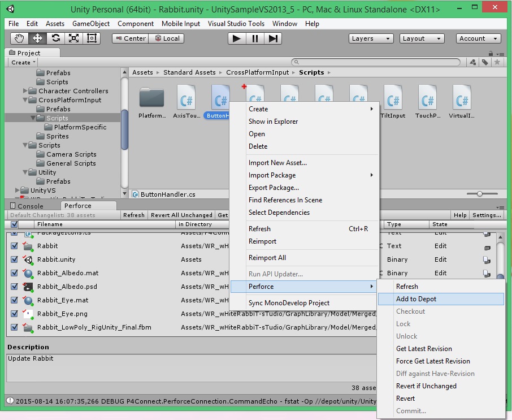Uncheck the Rabbit_Eye.mat checkbox
Viewport: 512px width, 420px height.
pyautogui.click(x=14, y=300)
